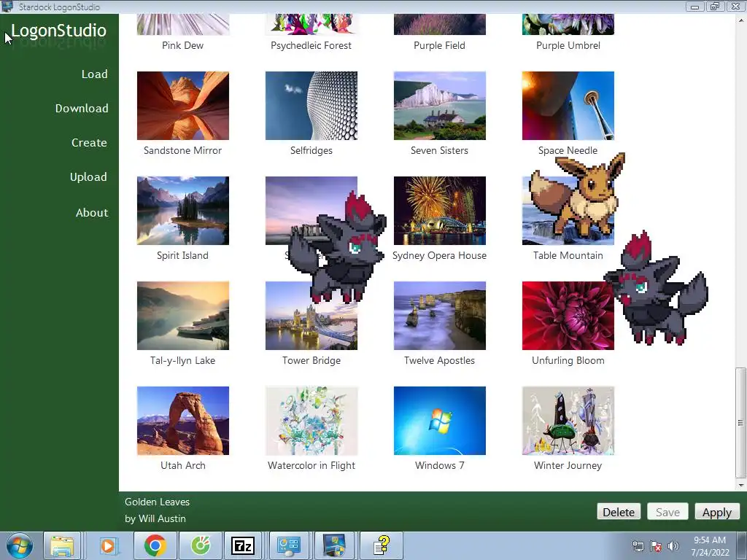Pick the Tal-y-llyn Lake thumbnail

[x=183, y=316]
